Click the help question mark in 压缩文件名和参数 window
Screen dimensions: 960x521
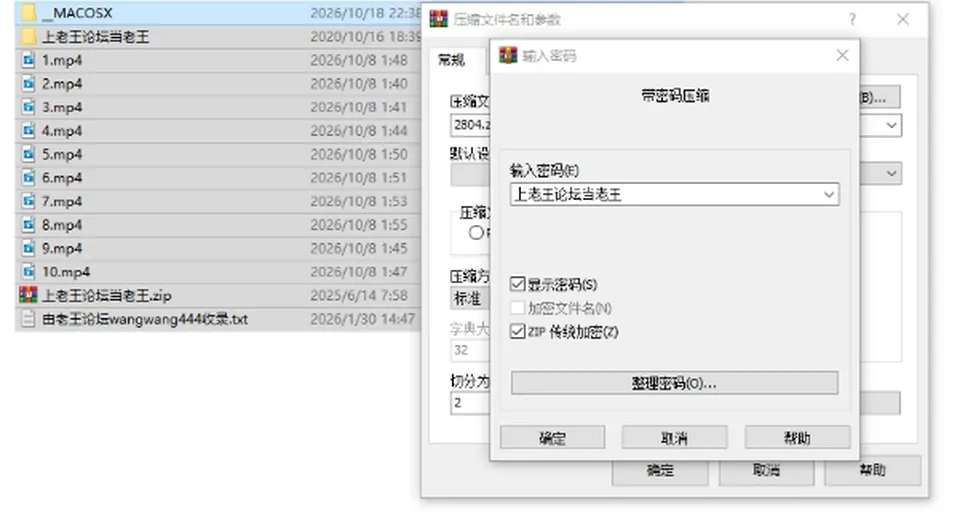(x=852, y=20)
